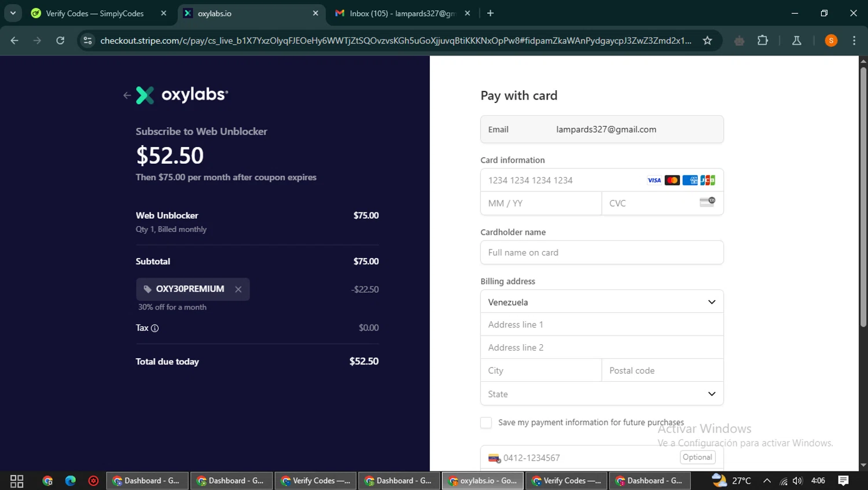Go forward in browser history
This screenshot has width=868, height=490.
tap(37, 40)
